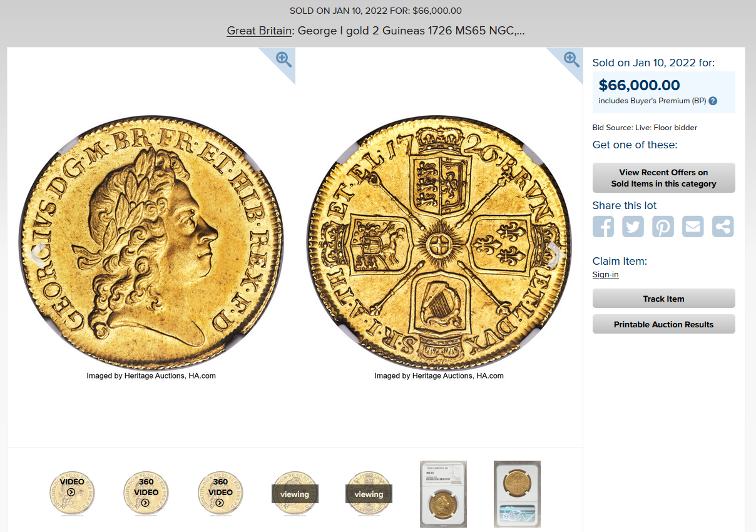
Task: Open the Great Britain category link
Action: click(259, 30)
